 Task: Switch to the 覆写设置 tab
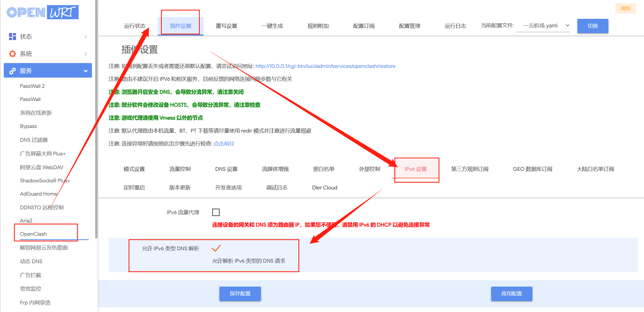[226, 26]
